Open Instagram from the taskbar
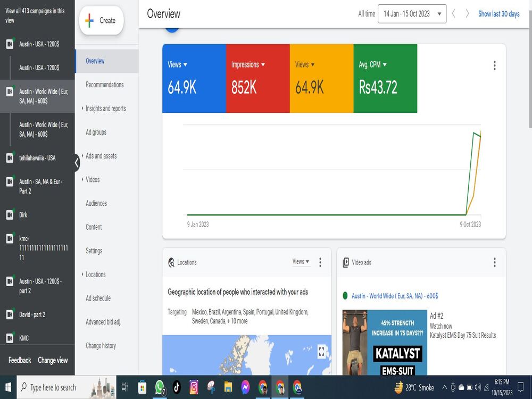Screen dimensions: 532x399 click(194, 387)
